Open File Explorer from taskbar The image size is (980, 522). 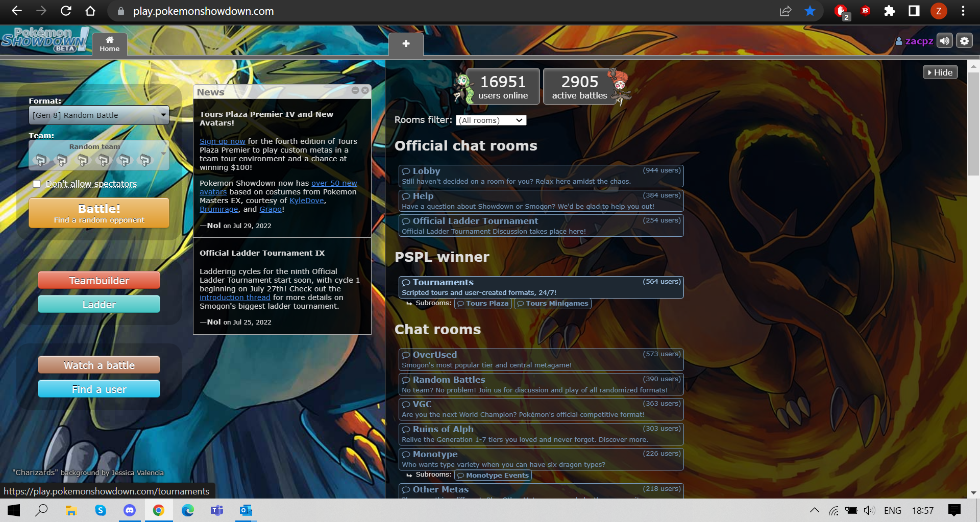71,510
